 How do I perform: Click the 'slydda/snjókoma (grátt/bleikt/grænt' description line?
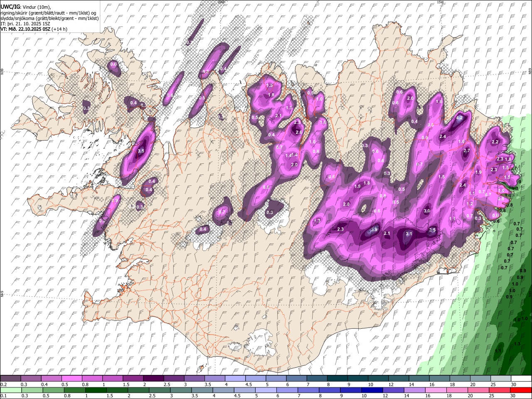tap(49, 18)
